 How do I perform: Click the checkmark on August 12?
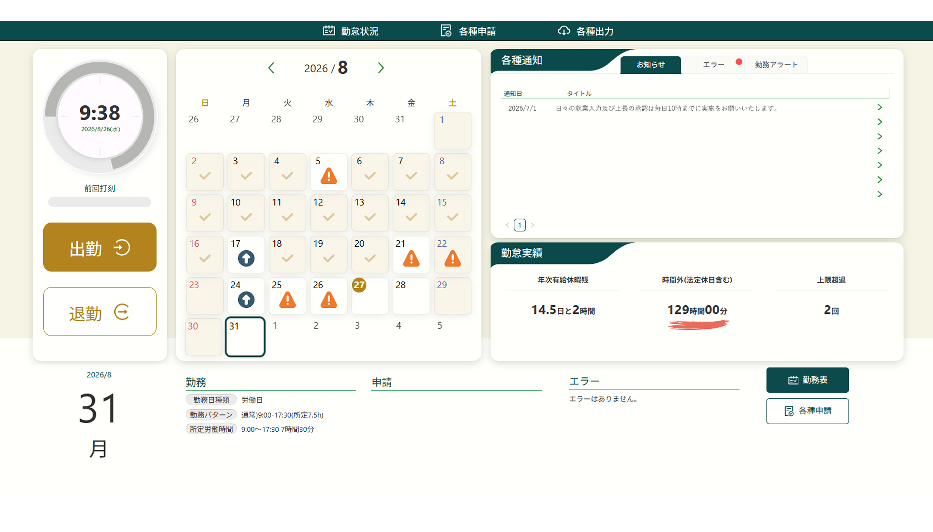pyautogui.click(x=329, y=217)
